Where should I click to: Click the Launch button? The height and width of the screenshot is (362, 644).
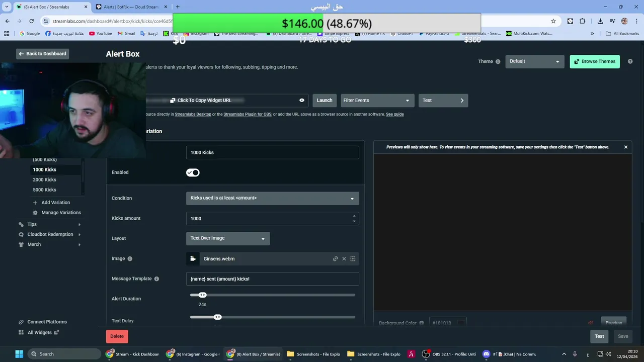tap(325, 101)
